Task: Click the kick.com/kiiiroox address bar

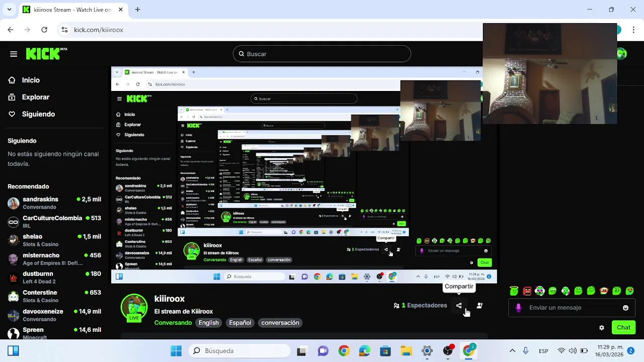Action: tap(99, 30)
